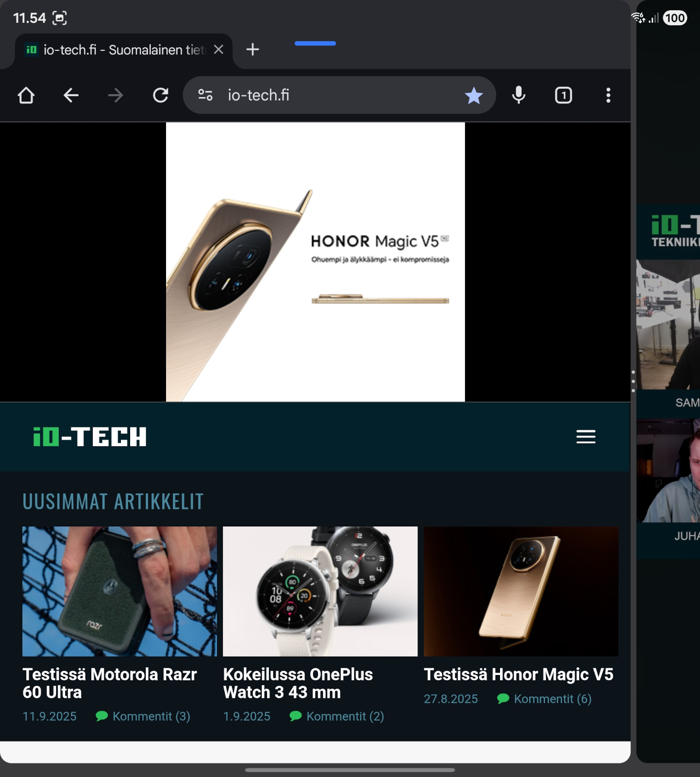The width and height of the screenshot is (700, 777).
Task: Tap the screenshot indicator in status bar
Action: click(x=60, y=18)
